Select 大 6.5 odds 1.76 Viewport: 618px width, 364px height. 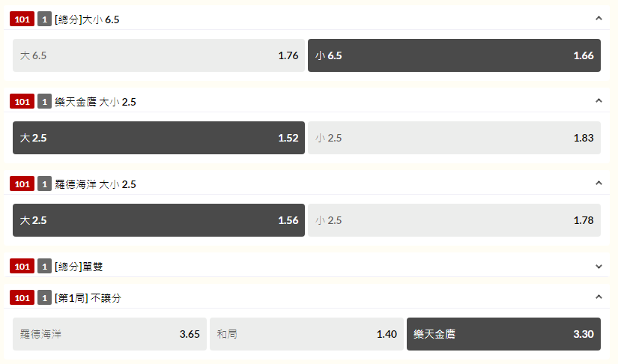[159, 55]
